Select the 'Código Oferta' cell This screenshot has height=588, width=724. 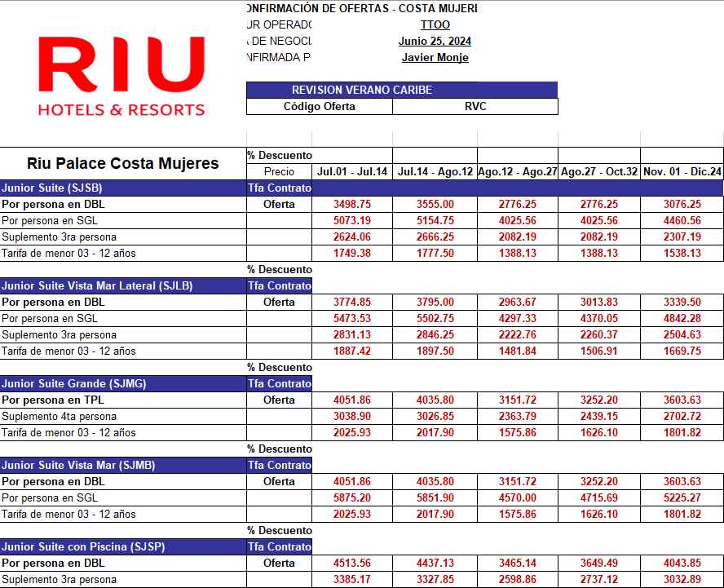(320, 106)
